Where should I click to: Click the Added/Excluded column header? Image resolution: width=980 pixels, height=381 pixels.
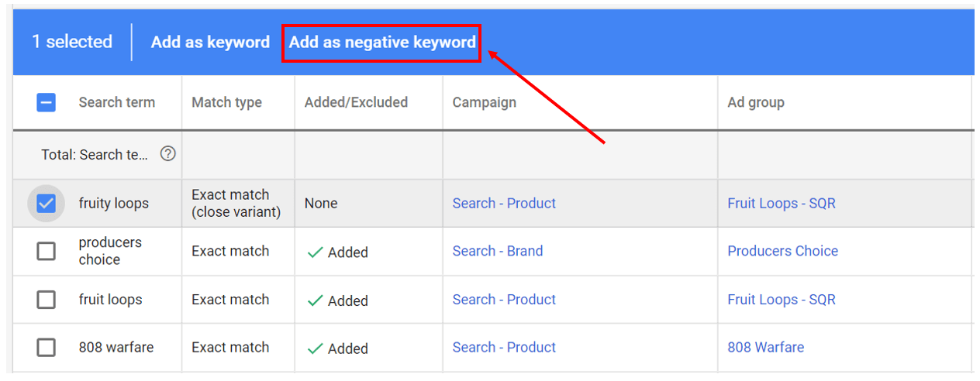tap(356, 102)
